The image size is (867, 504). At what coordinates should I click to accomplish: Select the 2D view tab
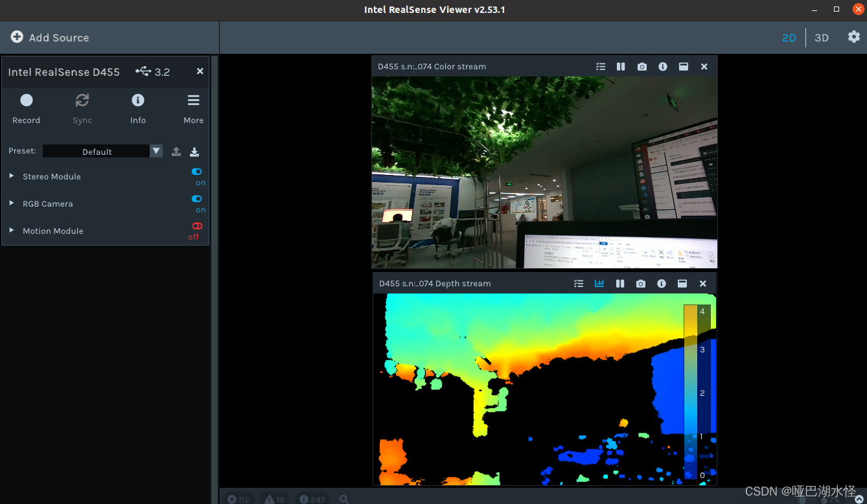click(x=789, y=38)
